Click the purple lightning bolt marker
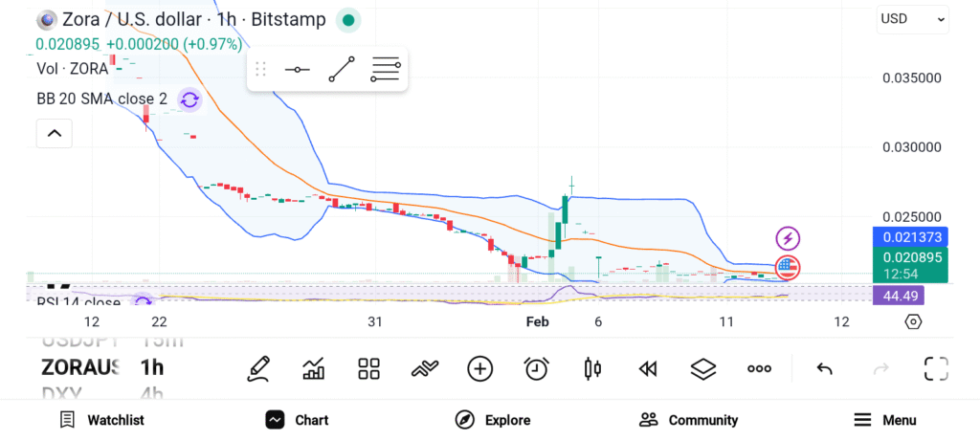This screenshot has height=441, width=980. coord(788,238)
